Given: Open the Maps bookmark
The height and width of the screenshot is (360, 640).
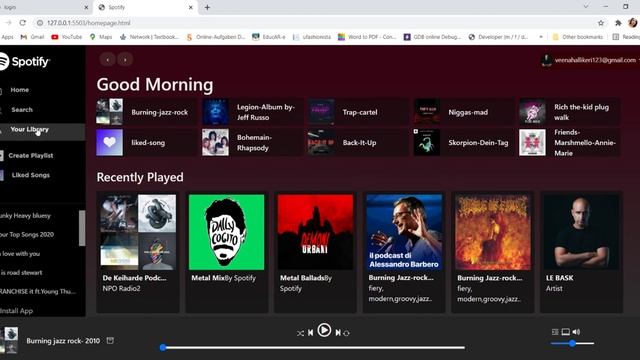Looking at the screenshot, I should click(101, 37).
